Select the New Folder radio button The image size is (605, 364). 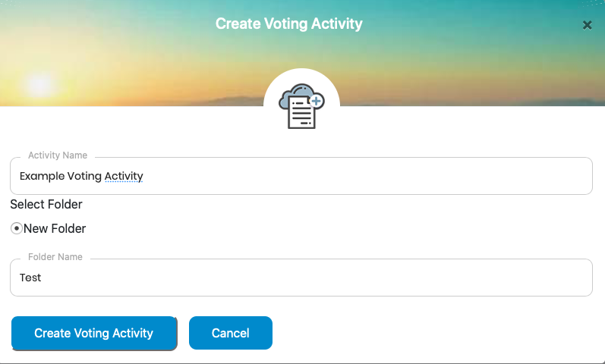point(16,228)
